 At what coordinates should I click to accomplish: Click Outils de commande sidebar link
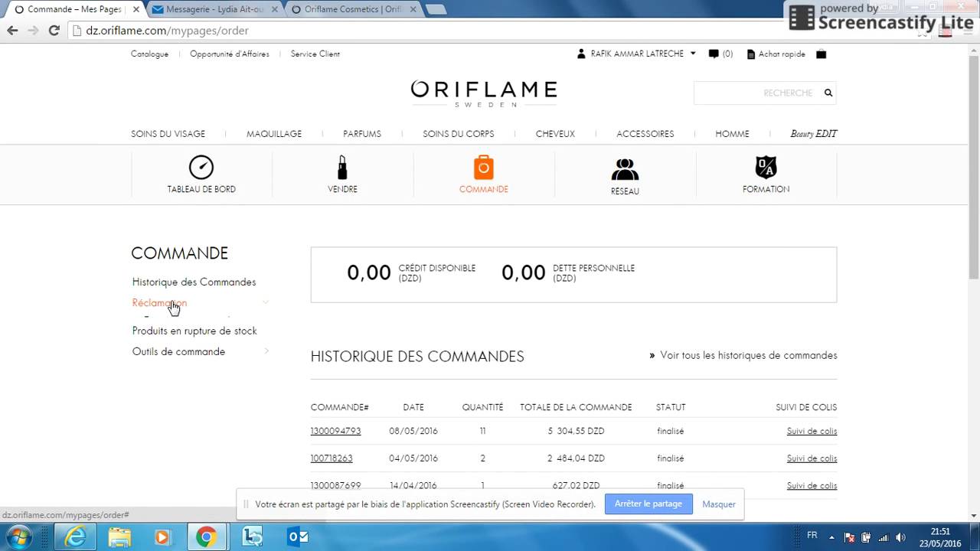tap(178, 351)
